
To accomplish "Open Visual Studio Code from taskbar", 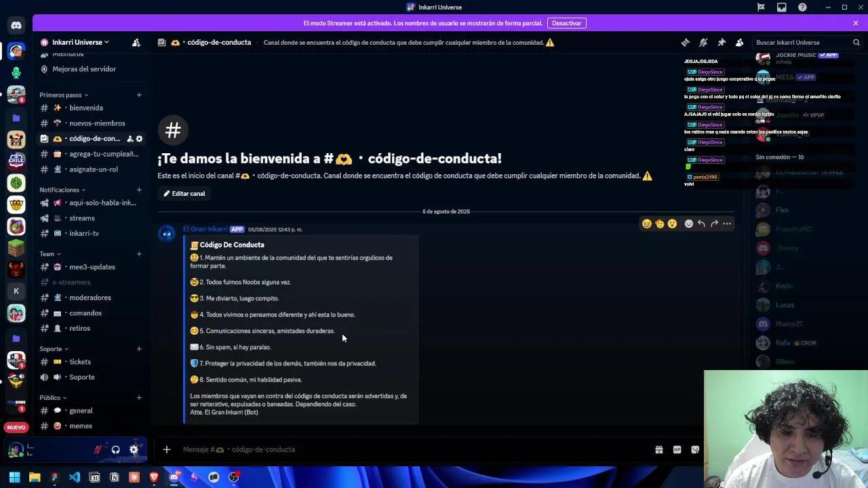I will pyautogui.click(x=75, y=477).
